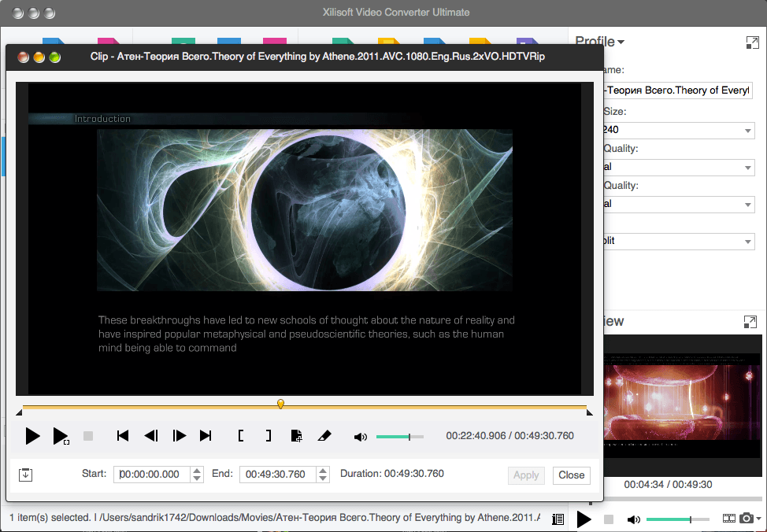Viewport: 767px width, 532px height.
Task: Set the clip start point bracket
Action: pos(241,436)
